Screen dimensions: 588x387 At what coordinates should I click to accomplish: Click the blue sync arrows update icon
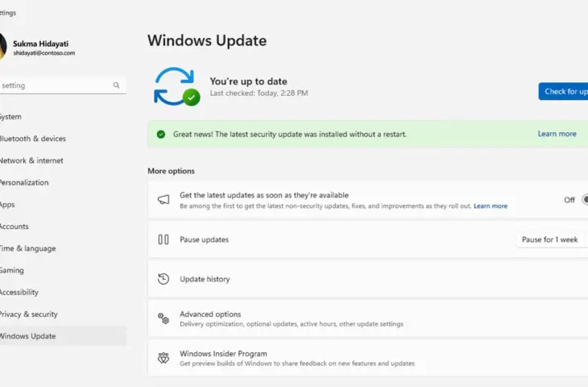176,86
